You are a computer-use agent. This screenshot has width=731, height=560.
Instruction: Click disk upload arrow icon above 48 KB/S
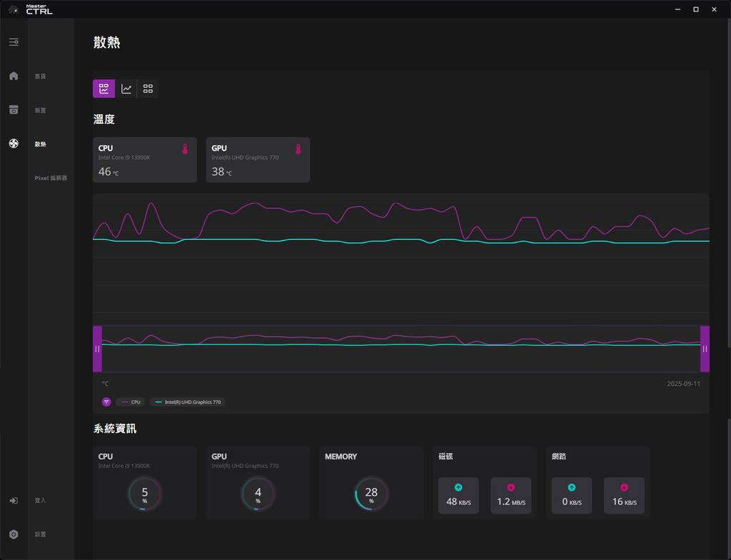point(458,487)
